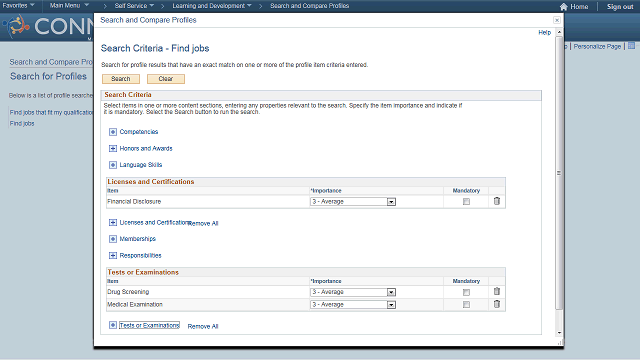Click the dialog scrollbar up arrow
The width and height of the screenshot is (640, 360).
coord(559,32)
